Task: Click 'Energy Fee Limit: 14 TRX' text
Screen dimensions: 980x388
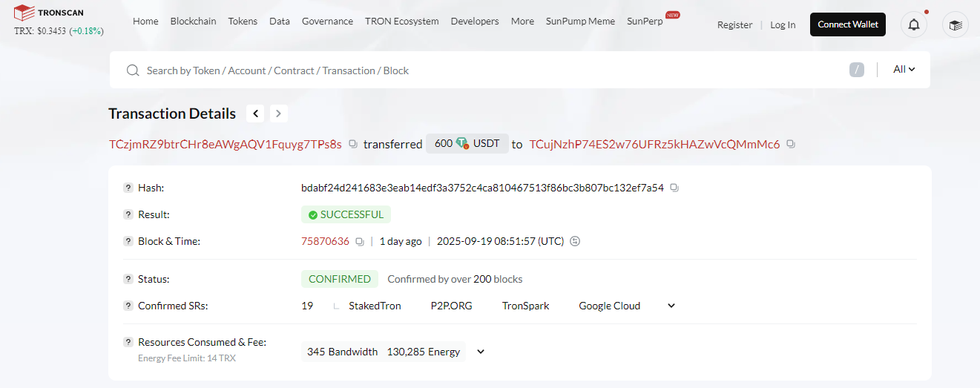Action: pos(187,358)
